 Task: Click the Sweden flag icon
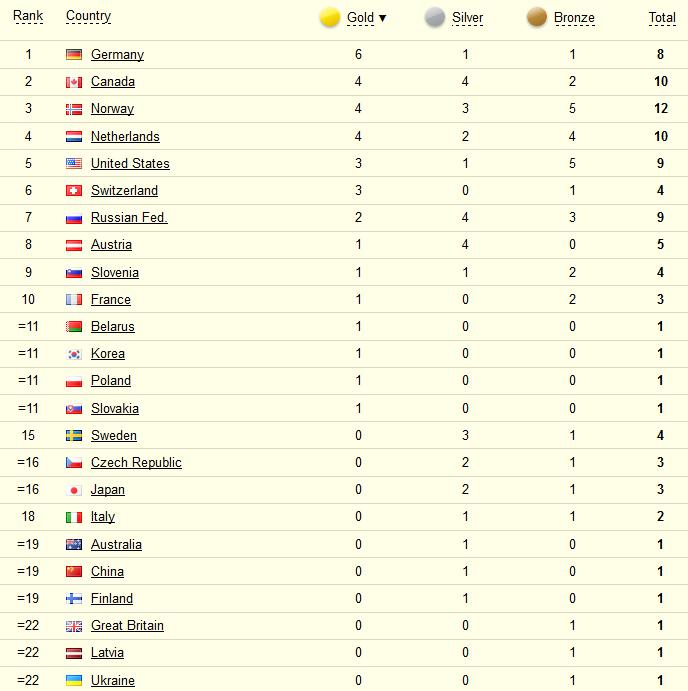[74, 435]
